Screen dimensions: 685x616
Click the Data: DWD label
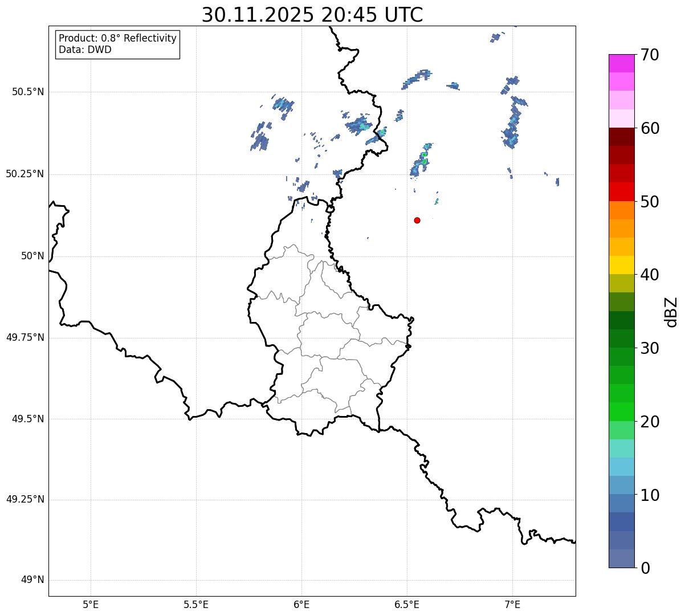(x=85, y=50)
